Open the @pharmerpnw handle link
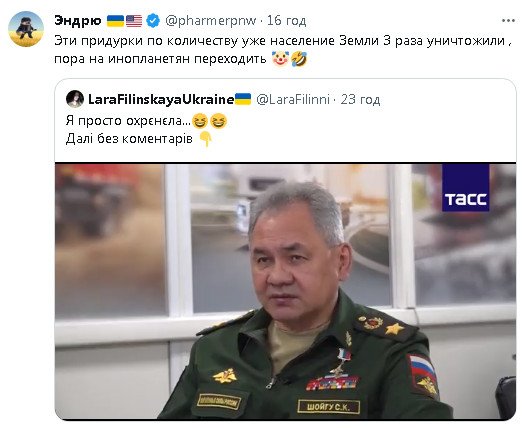Image resolution: width=522 pixels, height=428 pixels. coord(211,21)
